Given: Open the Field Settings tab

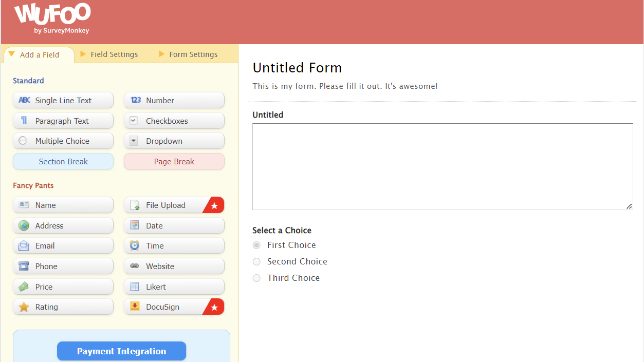Looking at the screenshot, I should tap(114, 54).
